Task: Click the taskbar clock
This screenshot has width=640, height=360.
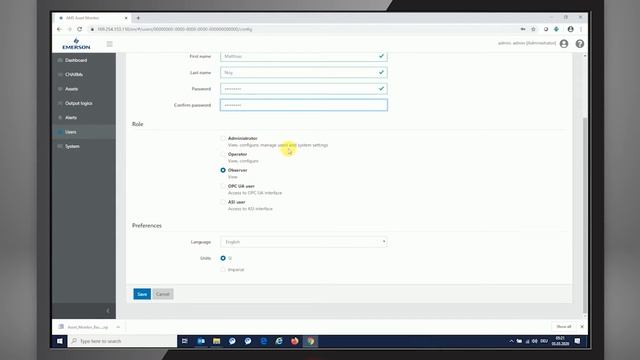Action: click(560, 341)
